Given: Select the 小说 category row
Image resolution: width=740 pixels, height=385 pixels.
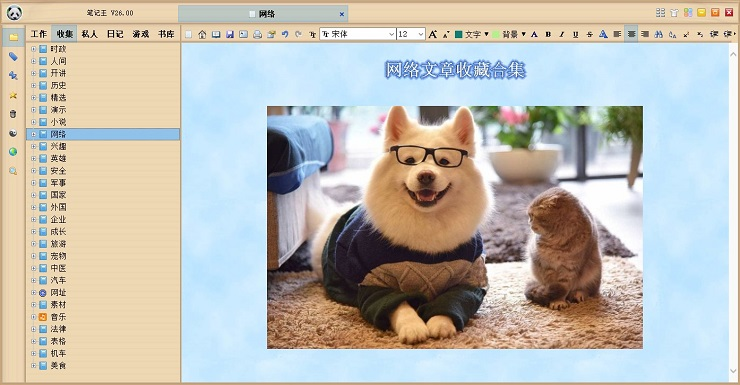Looking at the screenshot, I should 103,122.
